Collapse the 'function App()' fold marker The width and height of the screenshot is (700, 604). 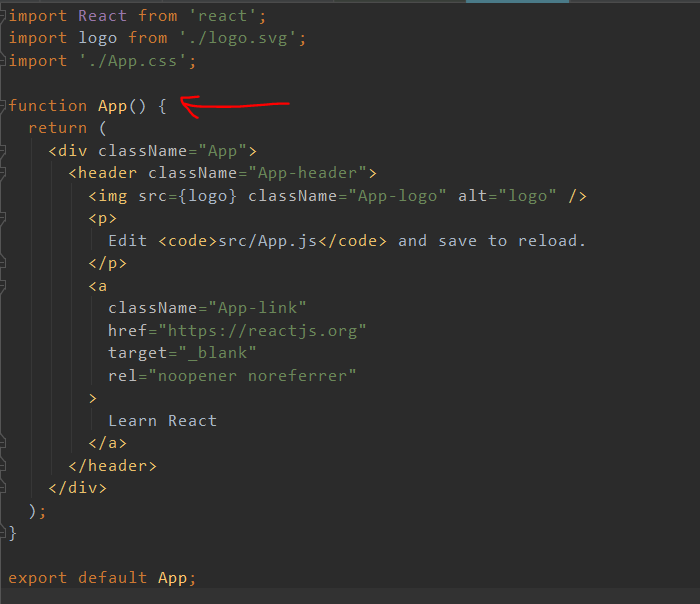(3, 106)
